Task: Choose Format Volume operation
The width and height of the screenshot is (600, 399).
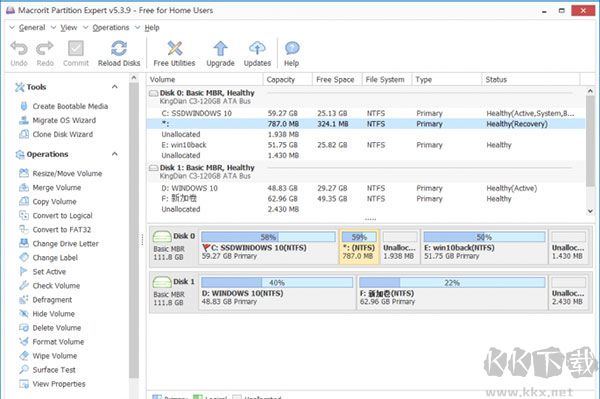Action: [x=52, y=342]
